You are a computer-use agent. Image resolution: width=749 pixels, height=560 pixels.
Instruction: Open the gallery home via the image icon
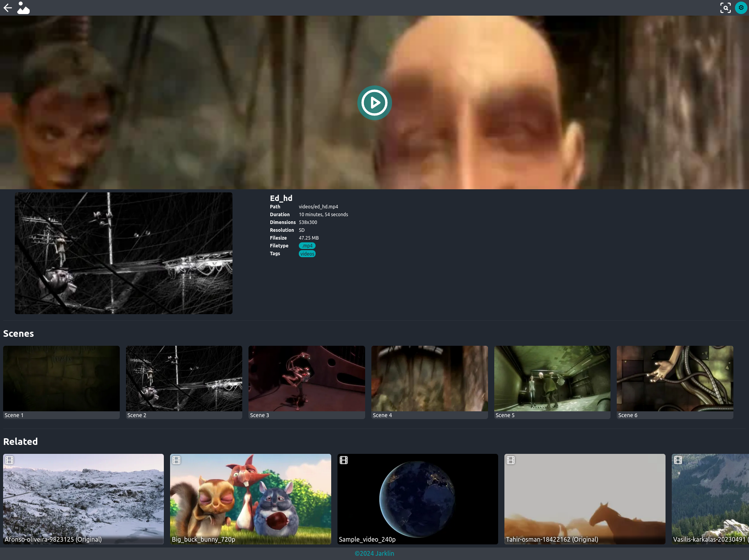point(23,7)
